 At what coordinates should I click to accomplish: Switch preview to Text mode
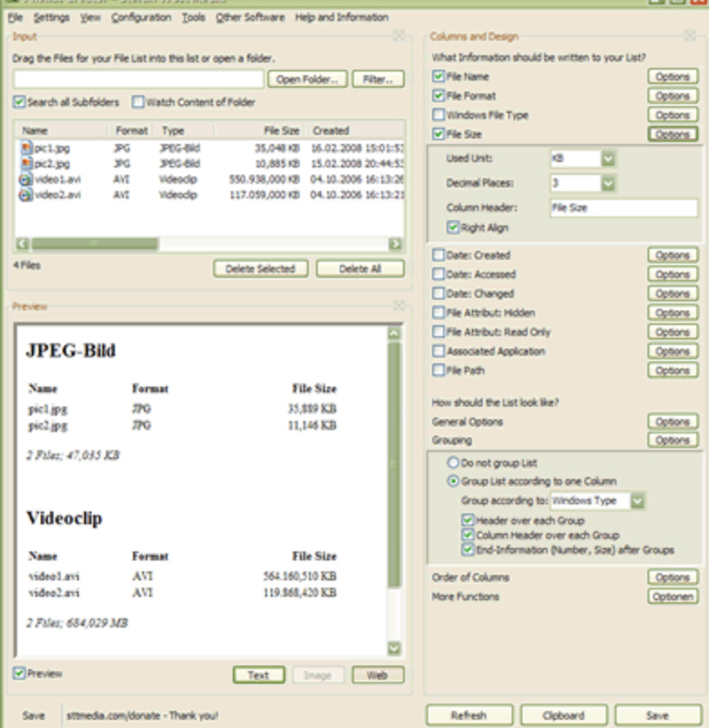[259, 675]
